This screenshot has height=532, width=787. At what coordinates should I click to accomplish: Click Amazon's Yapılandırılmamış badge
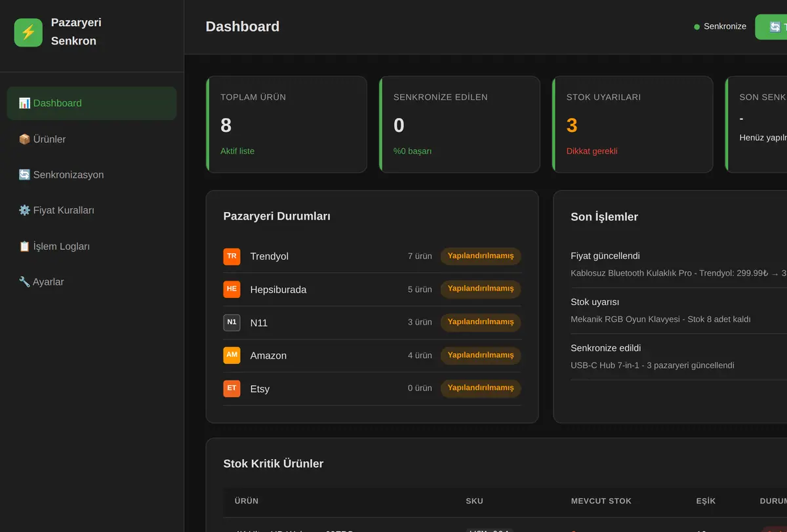(x=481, y=355)
